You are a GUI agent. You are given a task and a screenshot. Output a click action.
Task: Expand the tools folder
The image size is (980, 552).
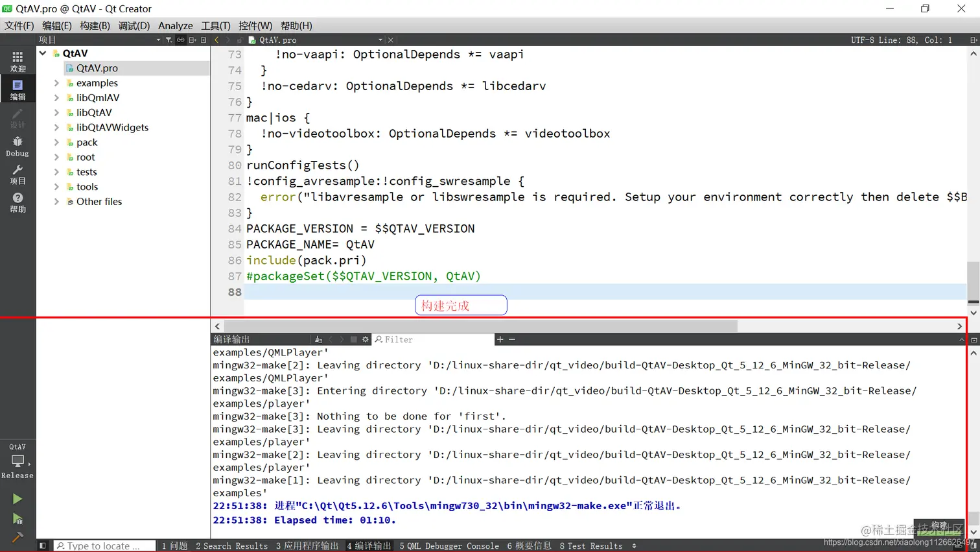[x=56, y=187]
